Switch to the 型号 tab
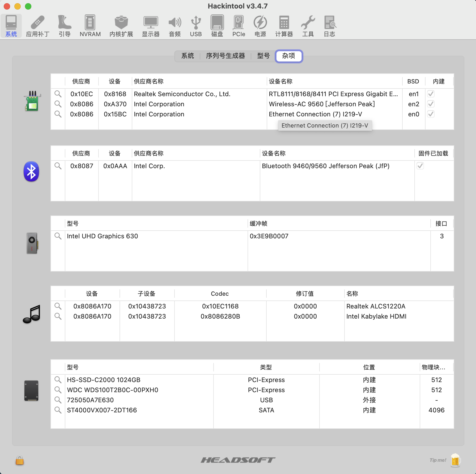Viewport: 476px width, 474px height. coord(263,56)
